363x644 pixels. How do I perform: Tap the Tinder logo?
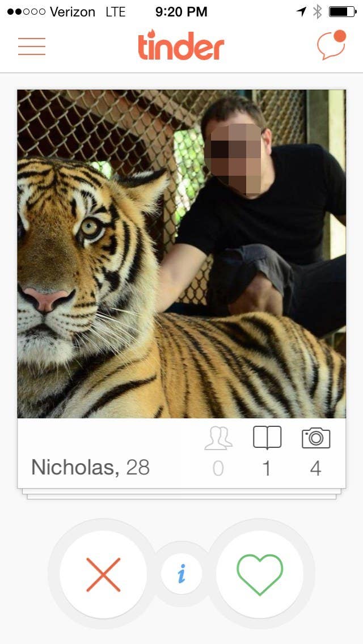tap(181, 45)
